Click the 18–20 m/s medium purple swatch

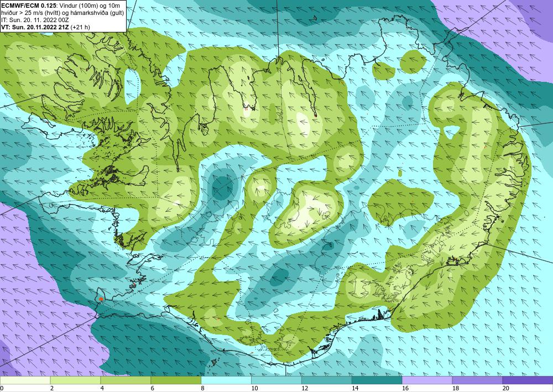point(477,380)
